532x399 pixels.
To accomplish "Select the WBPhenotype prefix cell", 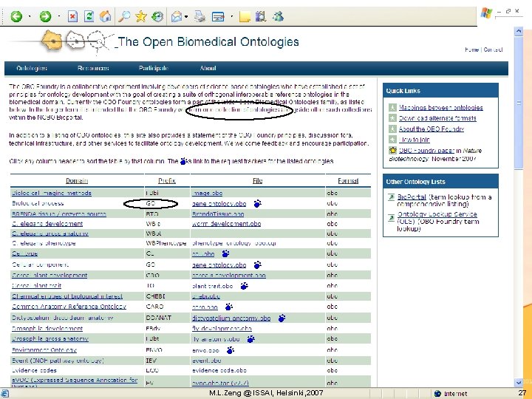I will pyautogui.click(x=167, y=243).
